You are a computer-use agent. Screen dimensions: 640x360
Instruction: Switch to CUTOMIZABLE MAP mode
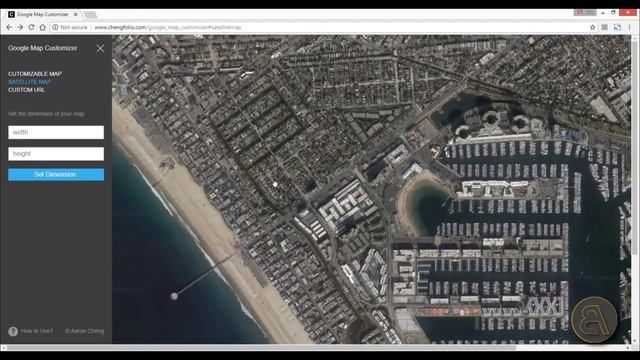point(35,74)
